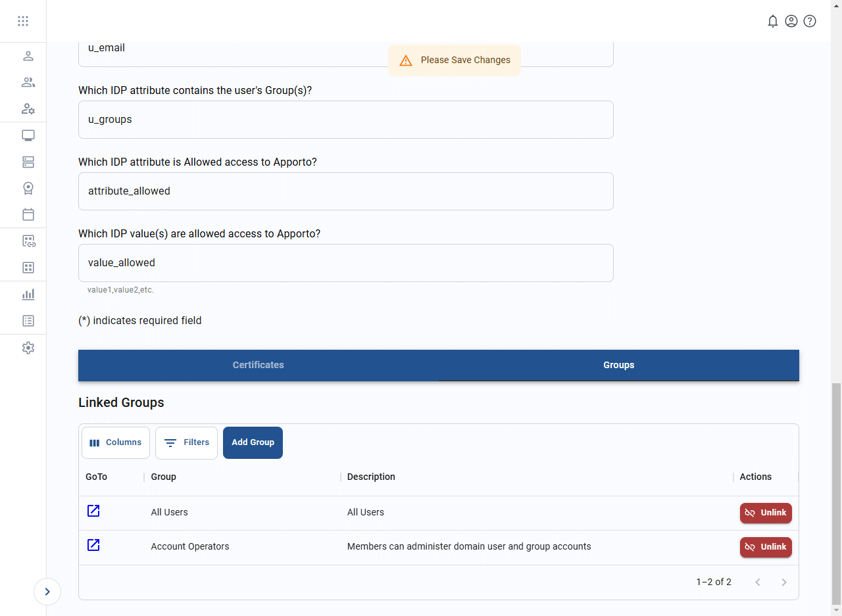Open the Filters panel

point(186,442)
